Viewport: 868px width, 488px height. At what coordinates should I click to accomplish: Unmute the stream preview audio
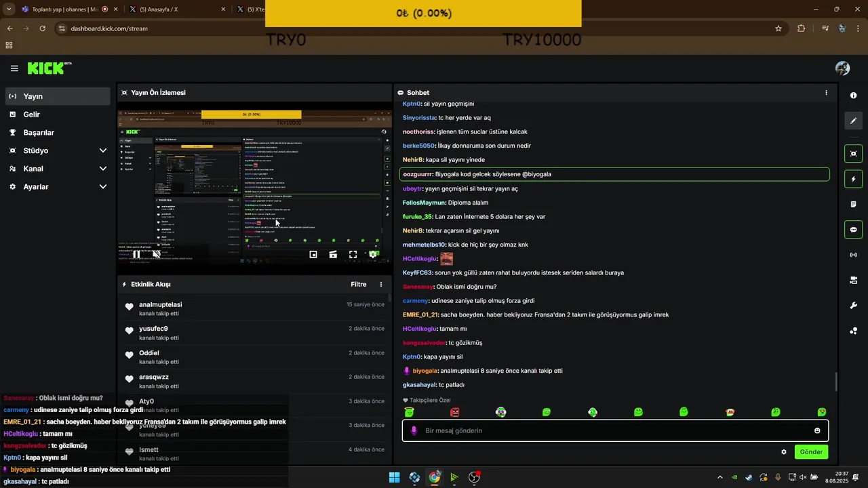[x=156, y=255]
